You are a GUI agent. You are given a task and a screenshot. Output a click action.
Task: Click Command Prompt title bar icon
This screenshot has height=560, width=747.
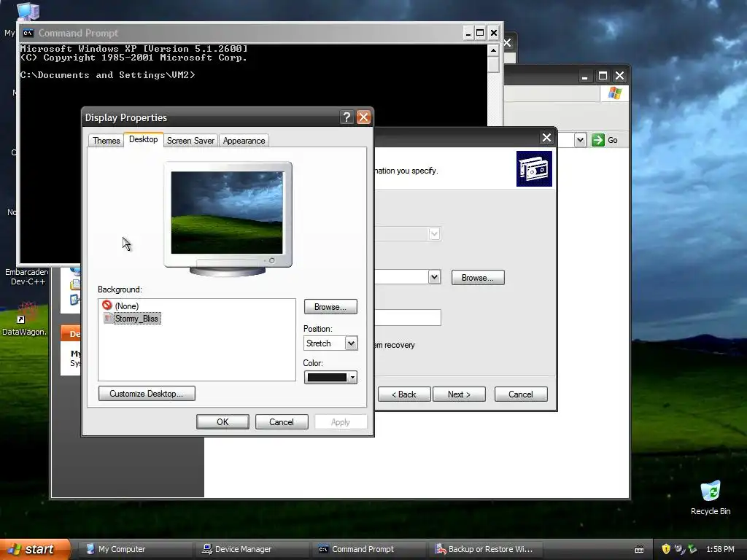click(x=28, y=33)
